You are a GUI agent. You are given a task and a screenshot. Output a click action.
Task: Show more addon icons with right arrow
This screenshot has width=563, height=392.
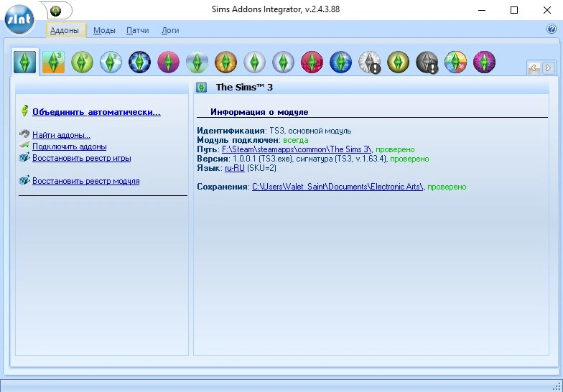[548, 67]
